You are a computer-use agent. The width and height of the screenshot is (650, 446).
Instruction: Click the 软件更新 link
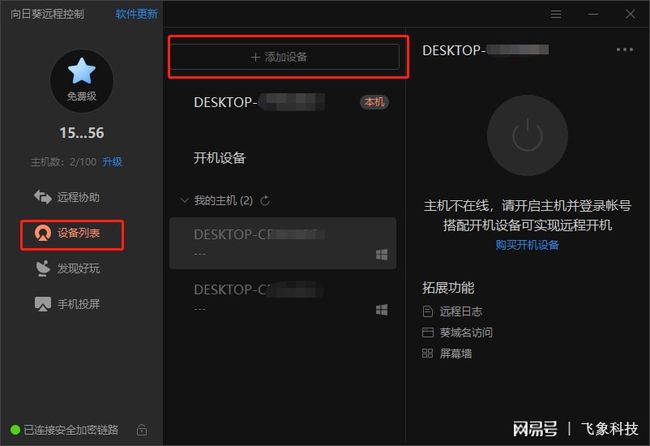click(137, 14)
